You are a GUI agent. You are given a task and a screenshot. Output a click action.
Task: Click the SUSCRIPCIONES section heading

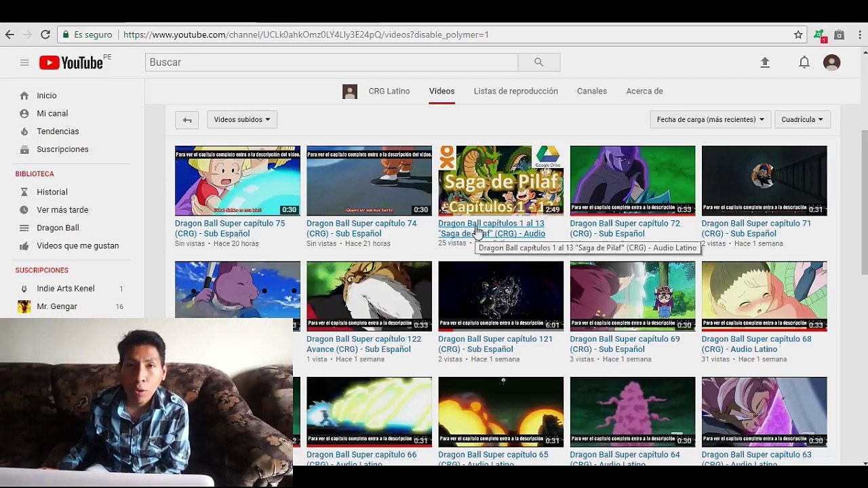pos(42,270)
